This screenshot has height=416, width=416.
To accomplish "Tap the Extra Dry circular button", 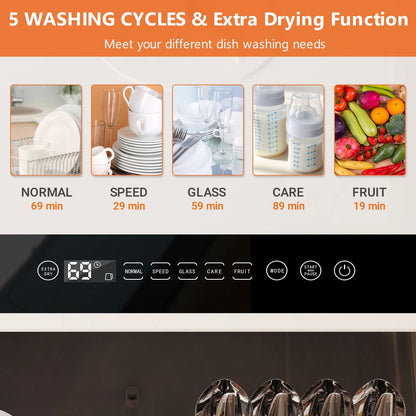I will 48,270.
